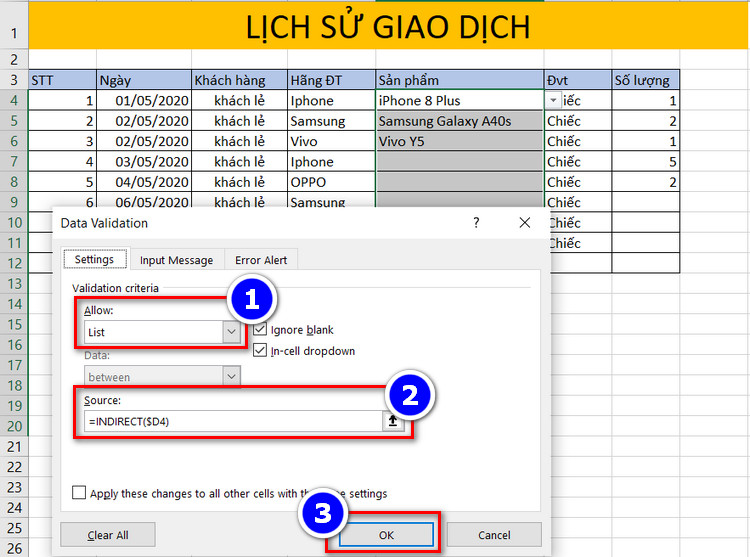Screen dimensions: 750x557
Task: Select cell containing Samsung Galaxy A40s
Action: pyautogui.click(x=460, y=121)
